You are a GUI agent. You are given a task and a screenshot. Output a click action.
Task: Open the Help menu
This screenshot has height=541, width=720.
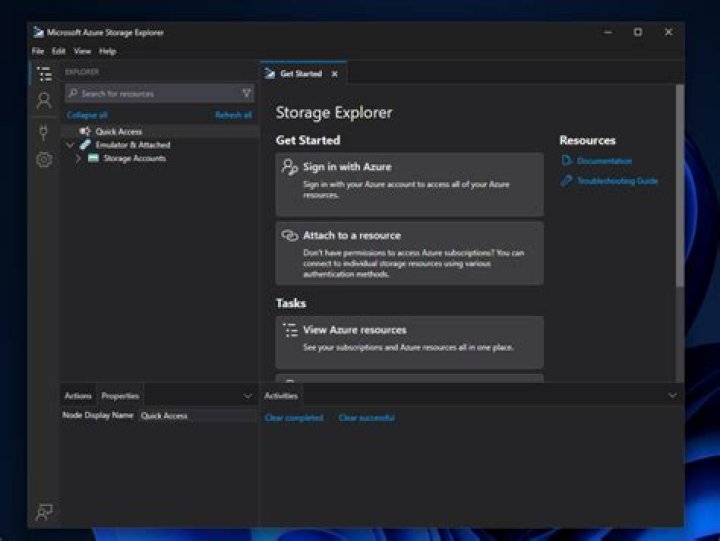pos(107,51)
